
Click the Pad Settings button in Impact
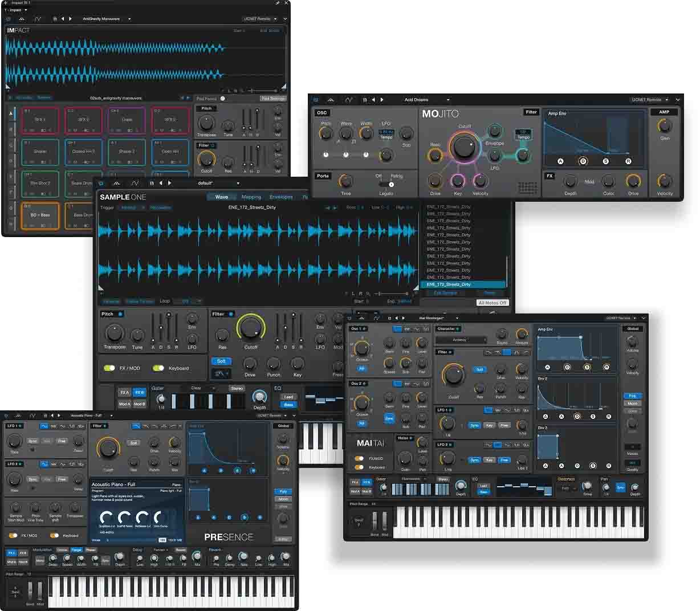[x=273, y=99]
